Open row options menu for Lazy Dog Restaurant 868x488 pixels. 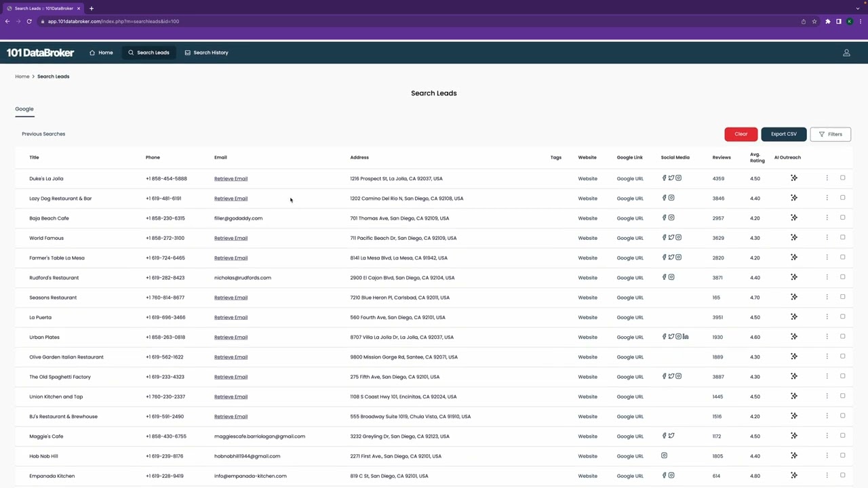pyautogui.click(x=827, y=198)
